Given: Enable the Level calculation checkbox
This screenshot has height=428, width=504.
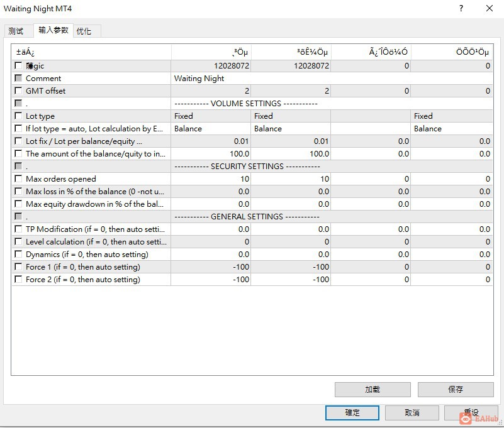Looking at the screenshot, I should [x=18, y=241].
